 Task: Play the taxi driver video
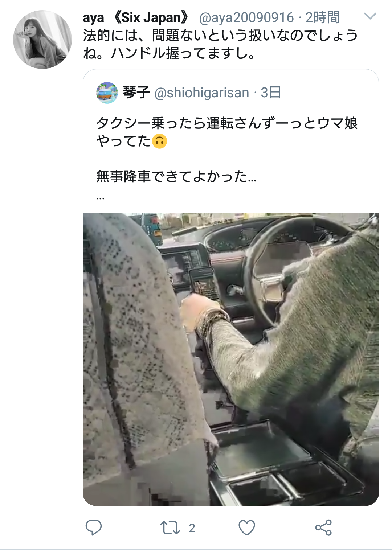231,359
